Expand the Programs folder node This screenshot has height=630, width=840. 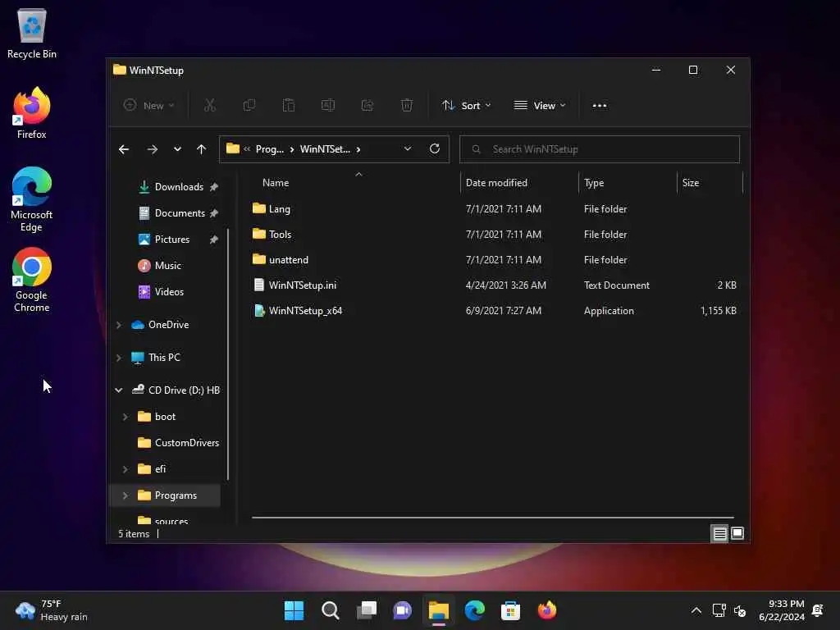pyautogui.click(x=126, y=495)
